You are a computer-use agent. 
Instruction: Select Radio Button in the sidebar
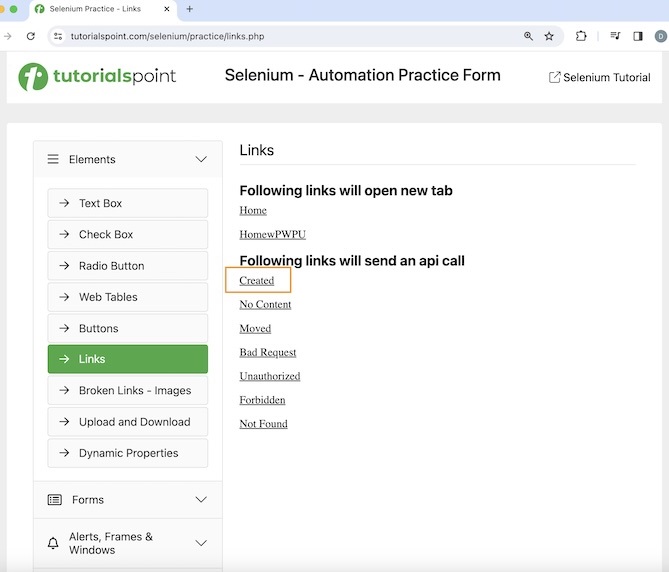[128, 266]
